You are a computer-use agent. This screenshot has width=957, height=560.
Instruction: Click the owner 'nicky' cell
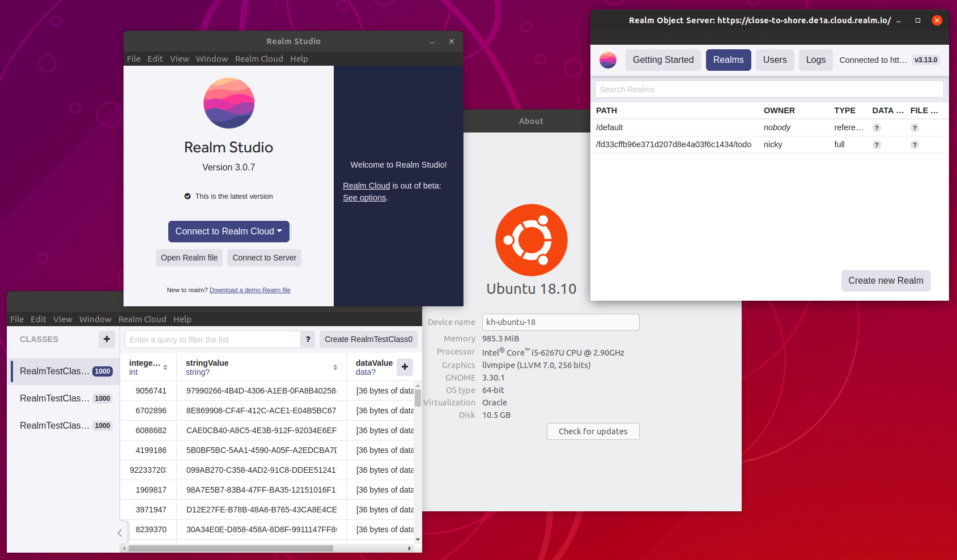773,145
